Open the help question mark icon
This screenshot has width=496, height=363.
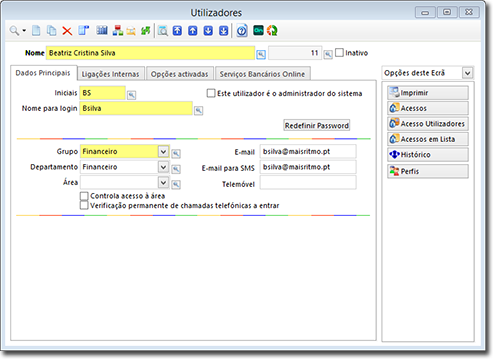pyautogui.click(x=242, y=31)
